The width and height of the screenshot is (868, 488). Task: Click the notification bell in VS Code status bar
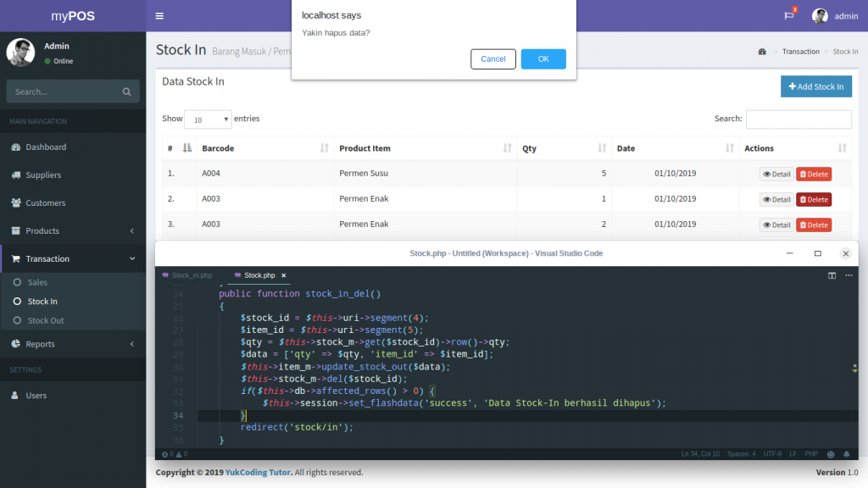[846, 454]
